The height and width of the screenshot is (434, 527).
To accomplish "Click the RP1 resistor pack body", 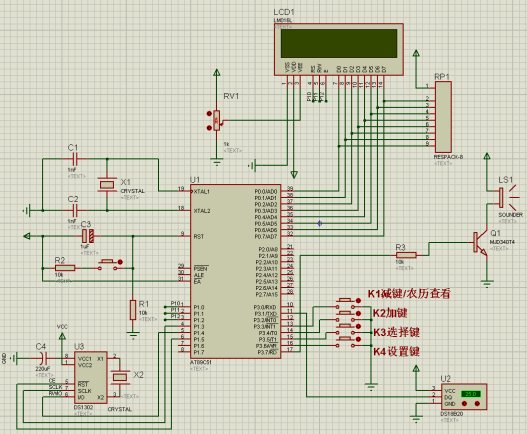I will pyautogui.click(x=443, y=117).
